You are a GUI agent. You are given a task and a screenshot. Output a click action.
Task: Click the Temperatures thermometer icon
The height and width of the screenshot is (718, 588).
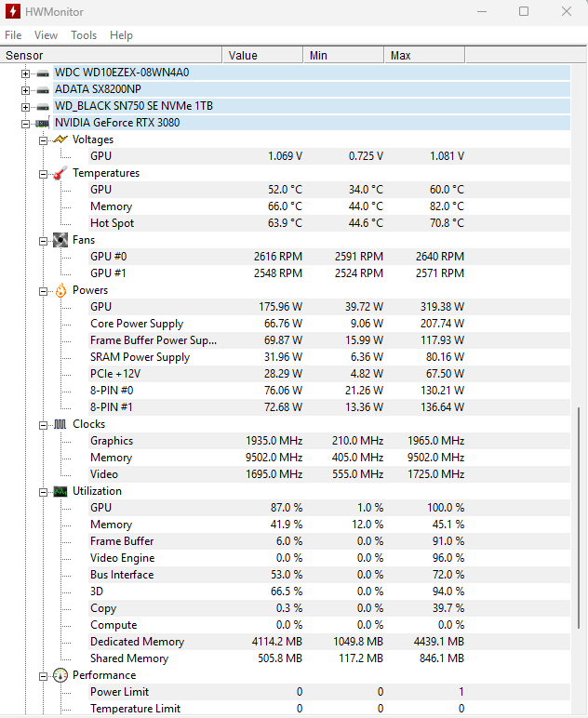60,173
